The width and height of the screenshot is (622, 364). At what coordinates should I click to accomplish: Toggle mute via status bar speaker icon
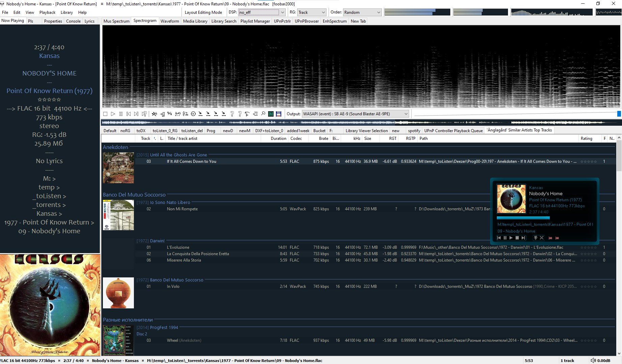(593, 361)
